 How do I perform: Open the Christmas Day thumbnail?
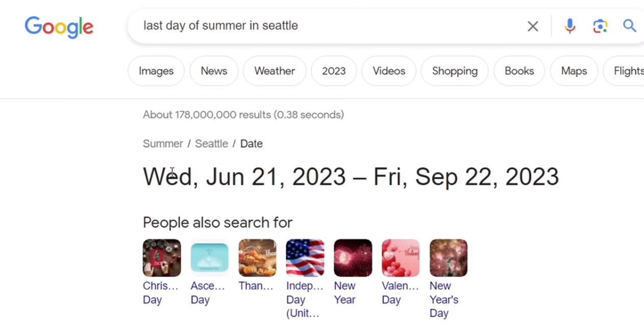(162, 258)
